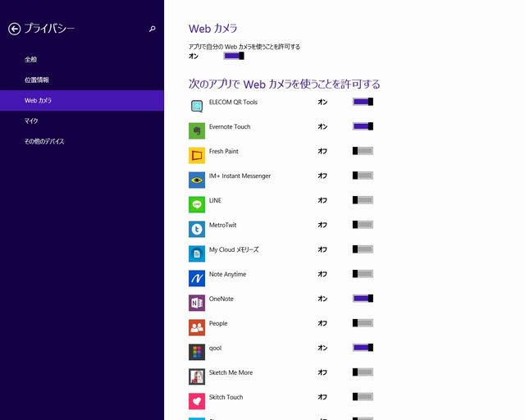The height and width of the screenshot is (420, 525).
Task: Enable webcam access for Fresh Paint
Action: pos(363,151)
